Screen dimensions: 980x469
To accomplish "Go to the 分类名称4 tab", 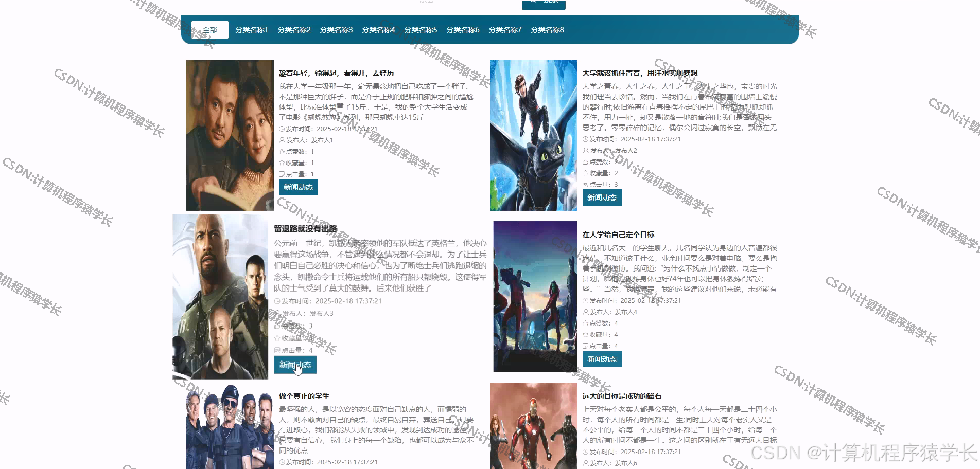I will tap(378, 30).
